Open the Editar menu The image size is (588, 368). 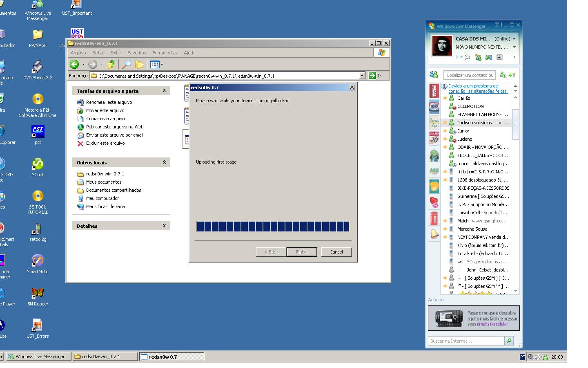click(98, 53)
